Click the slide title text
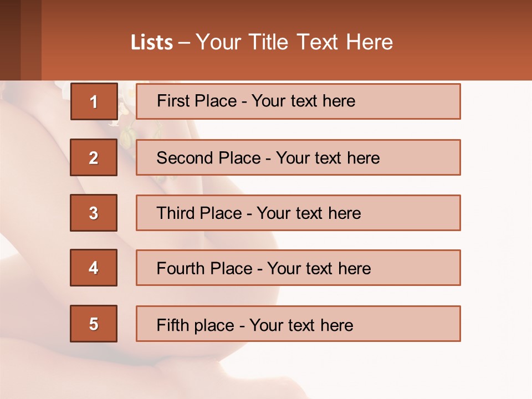This screenshot has width=532, height=399. [262, 42]
